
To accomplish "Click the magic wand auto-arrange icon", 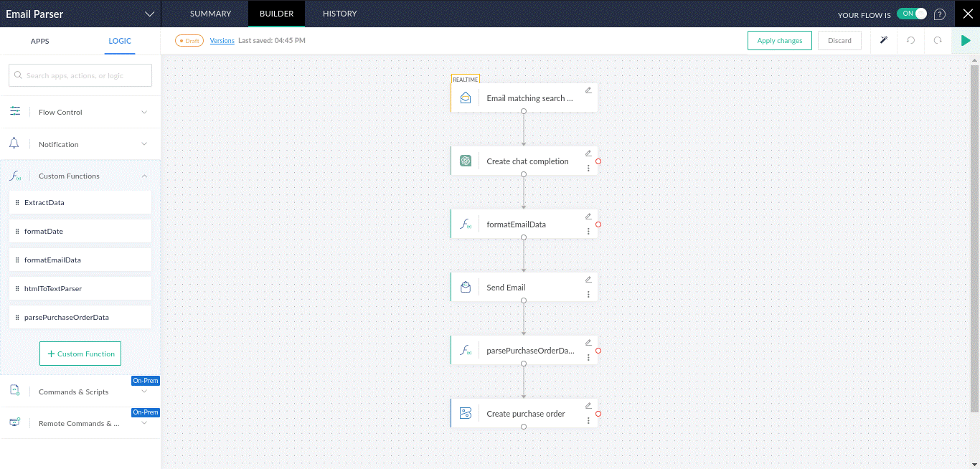I will [x=884, y=40].
